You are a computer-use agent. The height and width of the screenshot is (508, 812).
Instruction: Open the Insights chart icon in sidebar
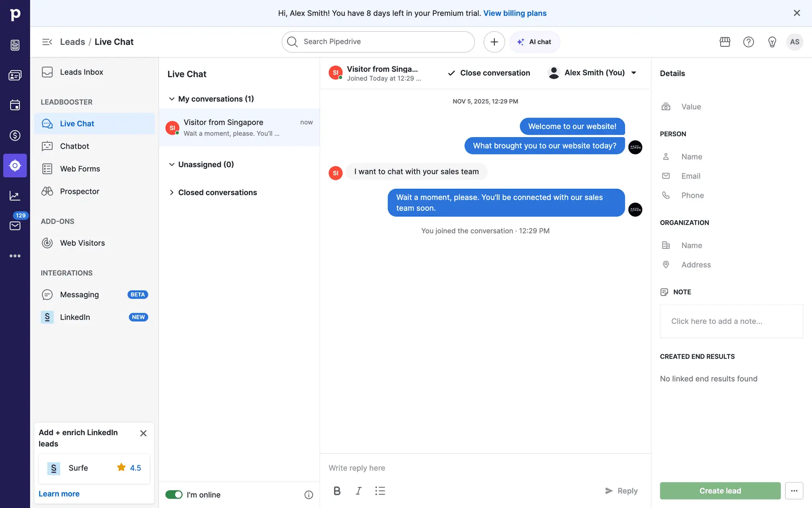tap(15, 196)
